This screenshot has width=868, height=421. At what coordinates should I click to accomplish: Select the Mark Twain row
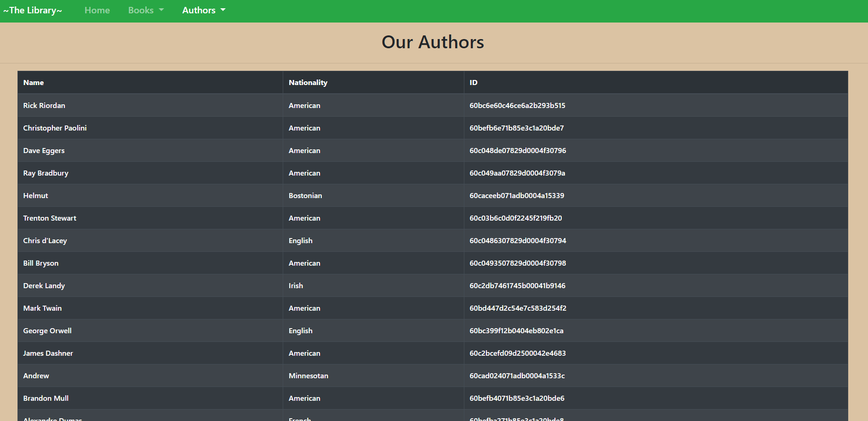click(42, 308)
